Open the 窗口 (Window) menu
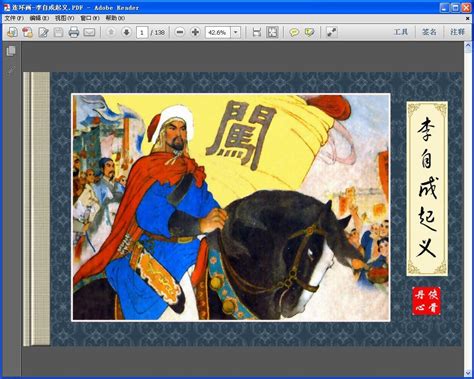 pos(90,18)
